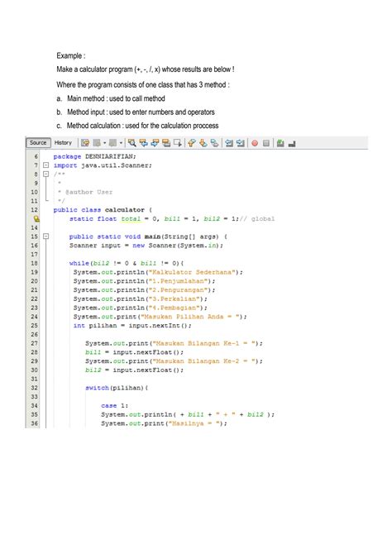Click the Shift Line Left icon

(x=229, y=143)
